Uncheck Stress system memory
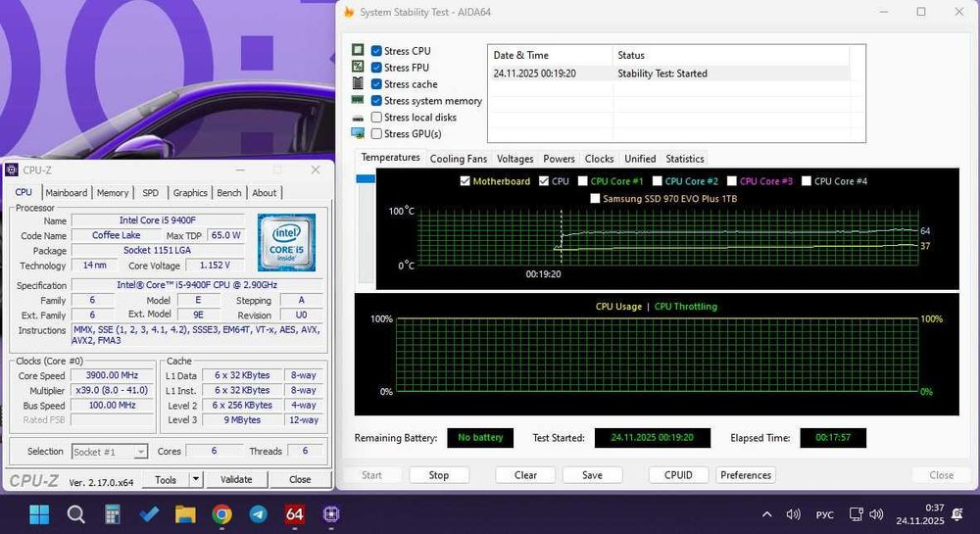The width and height of the screenshot is (980, 534). 376,101
